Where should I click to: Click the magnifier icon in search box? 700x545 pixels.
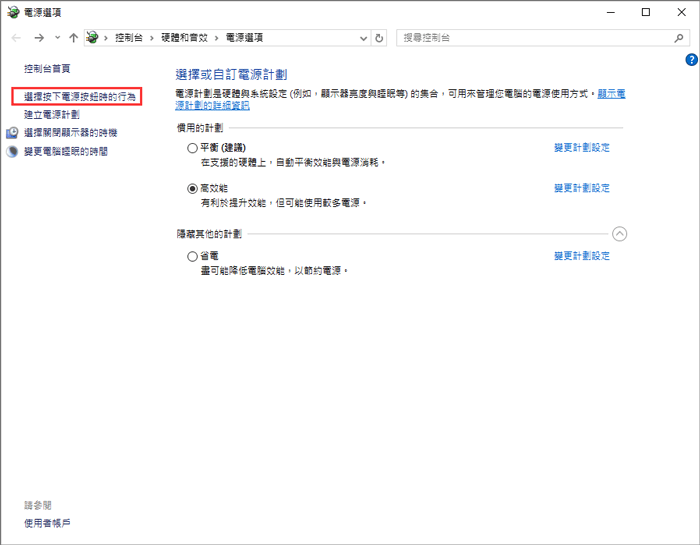(678, 38)
